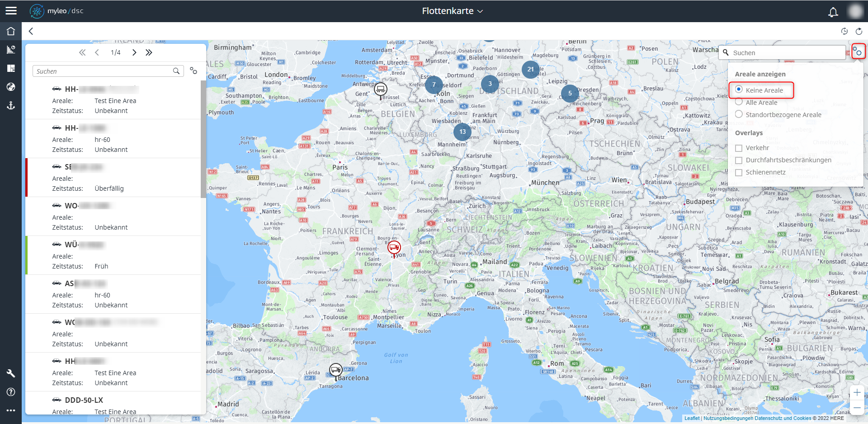Open the Flottenkarte title dropdown
The height and width of the screenshot is (424, 868).
click(x=453, y=11)
